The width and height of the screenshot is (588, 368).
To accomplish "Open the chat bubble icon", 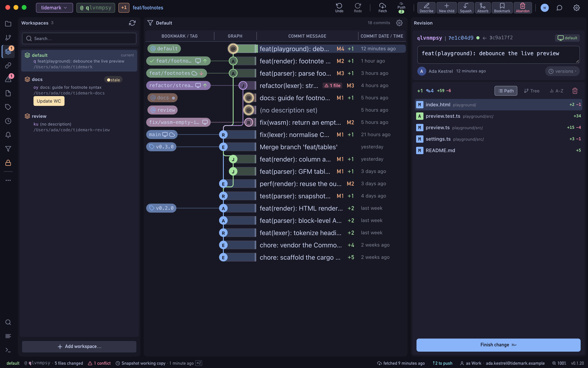I will point(559,8).
